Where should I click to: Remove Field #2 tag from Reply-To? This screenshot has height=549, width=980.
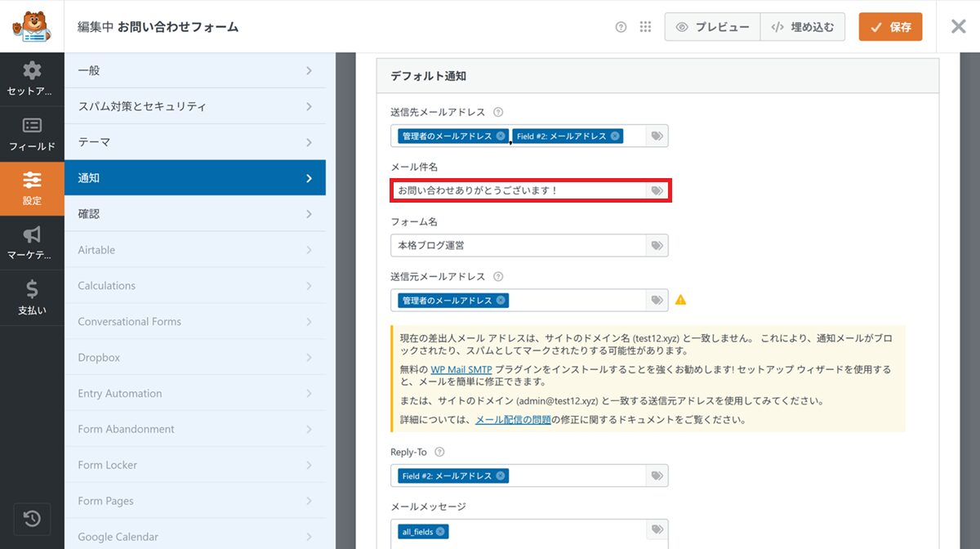(501, 475)
